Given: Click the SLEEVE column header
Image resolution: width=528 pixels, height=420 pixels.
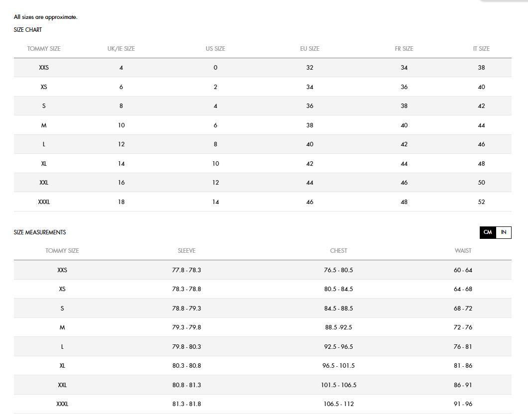Looking at the screenshot, I should [x=187, y=251].
